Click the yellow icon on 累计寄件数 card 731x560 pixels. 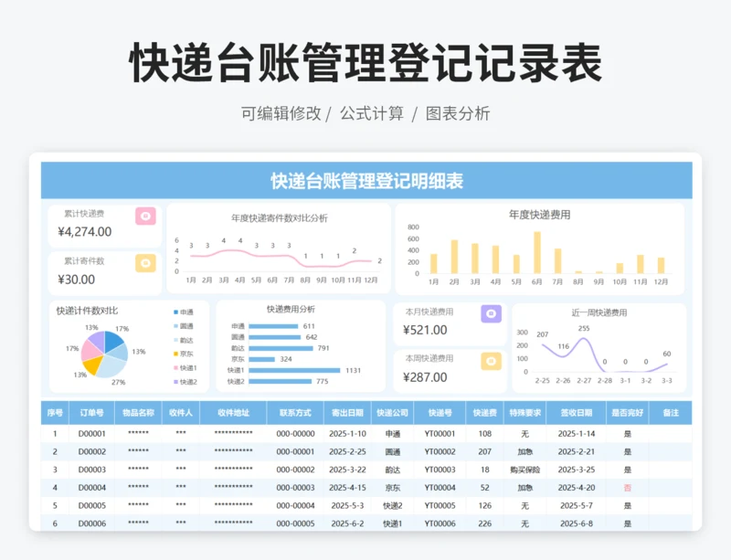coord(145,263)
